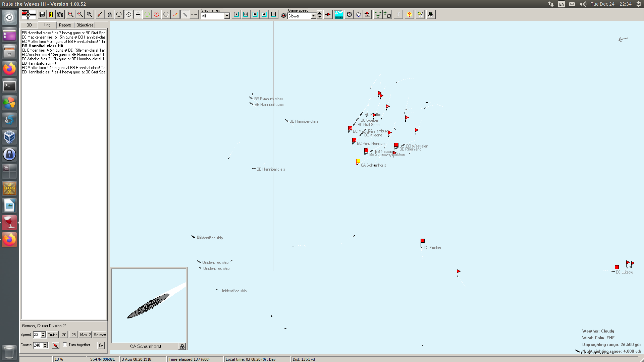Screen dimensions: 644x362
Task: Click the Sq max speed button
Action: coord(100,335)
